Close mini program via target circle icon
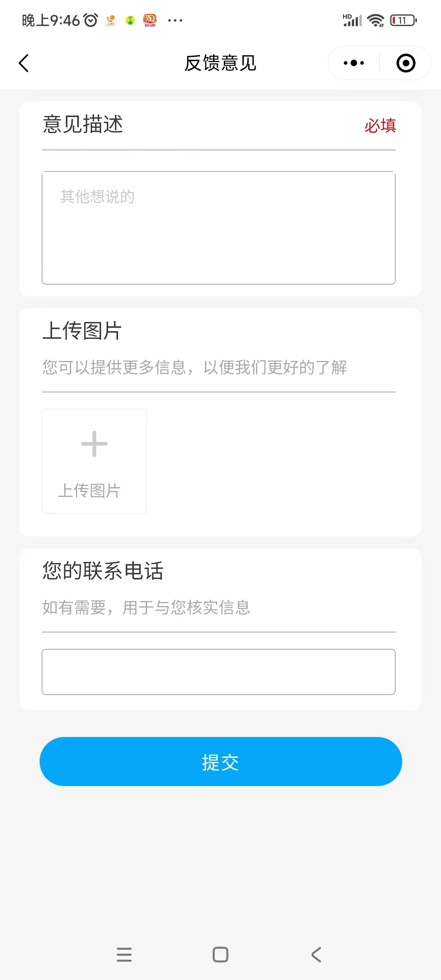The width and height of the screenshot is (441, 980). pyautogui.click(x=406, y=63)
